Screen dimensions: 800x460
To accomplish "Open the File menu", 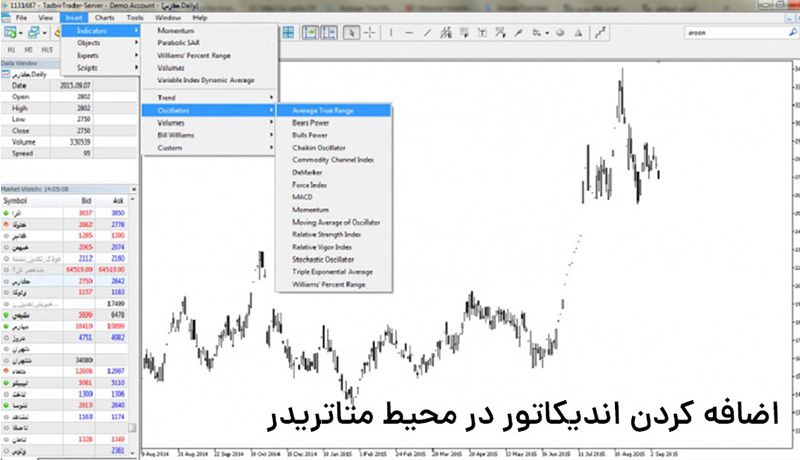I will [x=21, y=17].
